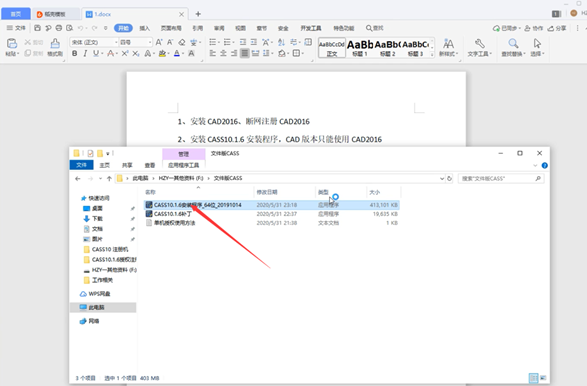The image size is (587, 386).
Task: Click the bulleted list icon
Action: tap(213, 42)
